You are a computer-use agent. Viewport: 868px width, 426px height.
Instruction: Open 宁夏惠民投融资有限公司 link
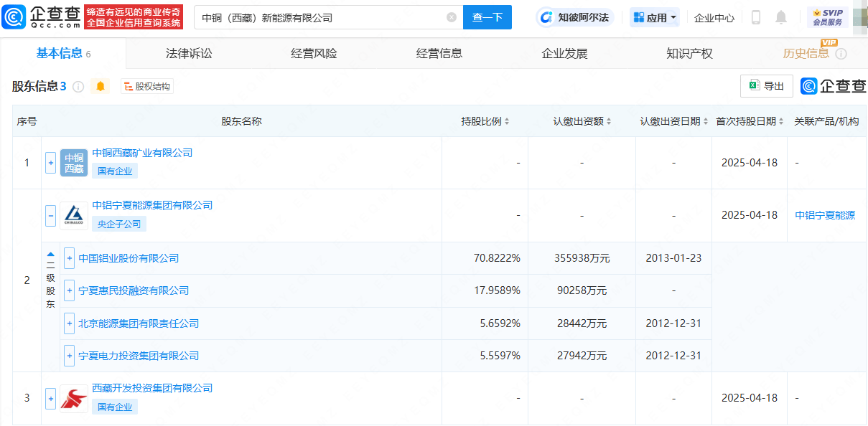134,290
